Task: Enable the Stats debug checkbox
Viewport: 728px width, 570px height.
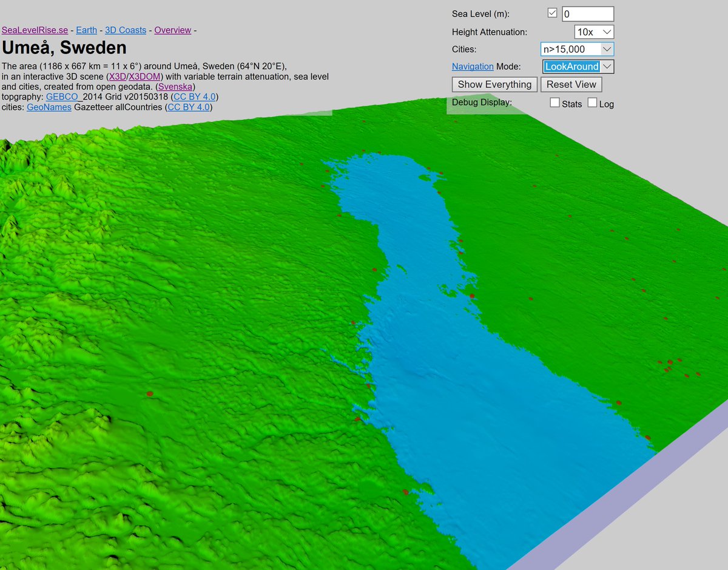Action: coord(555,103)
